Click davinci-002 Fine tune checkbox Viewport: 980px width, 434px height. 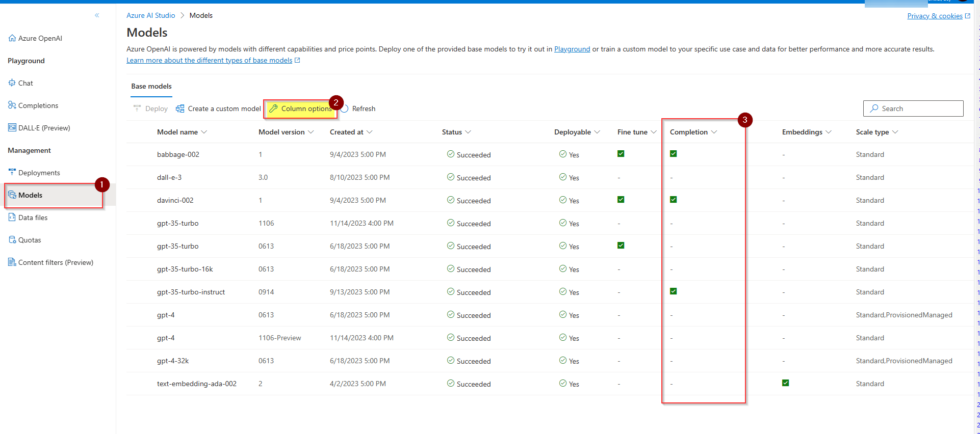621,200
